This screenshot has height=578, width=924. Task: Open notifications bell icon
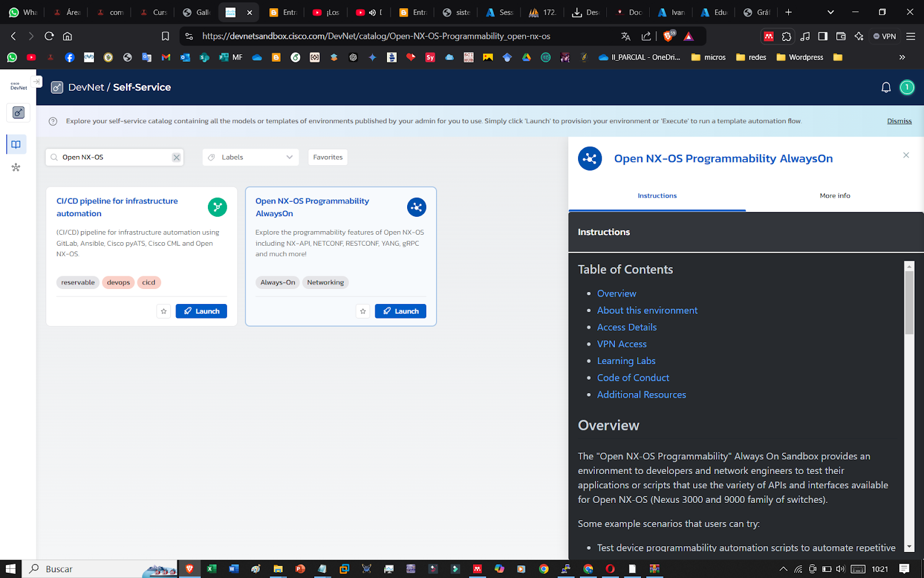(x=886, y=88)
